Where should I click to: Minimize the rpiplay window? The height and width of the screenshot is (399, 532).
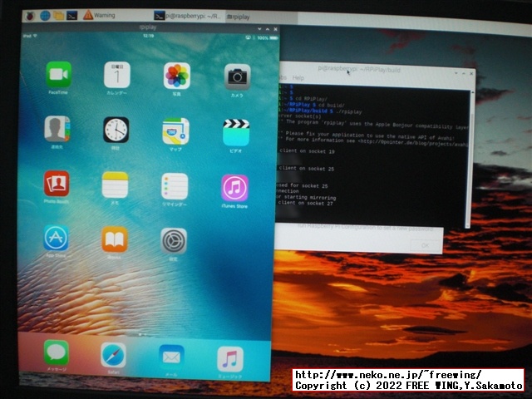(x=259, y=29)
